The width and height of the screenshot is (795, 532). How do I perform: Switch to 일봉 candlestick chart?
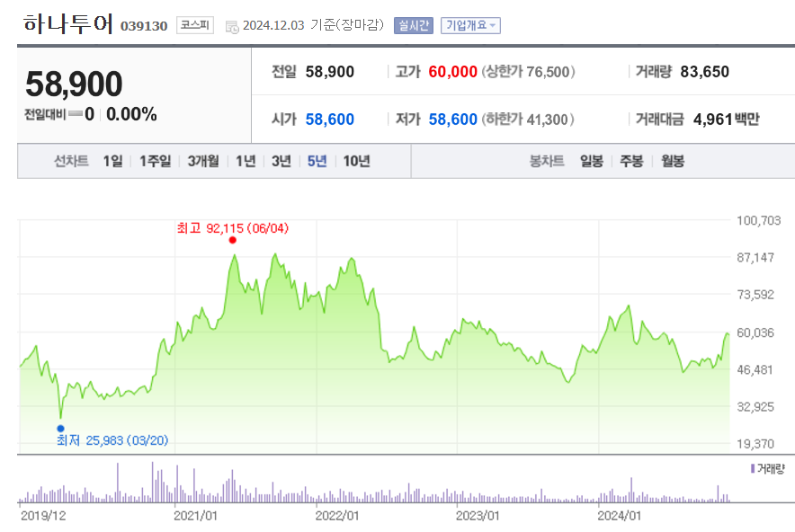pos(591,161)
